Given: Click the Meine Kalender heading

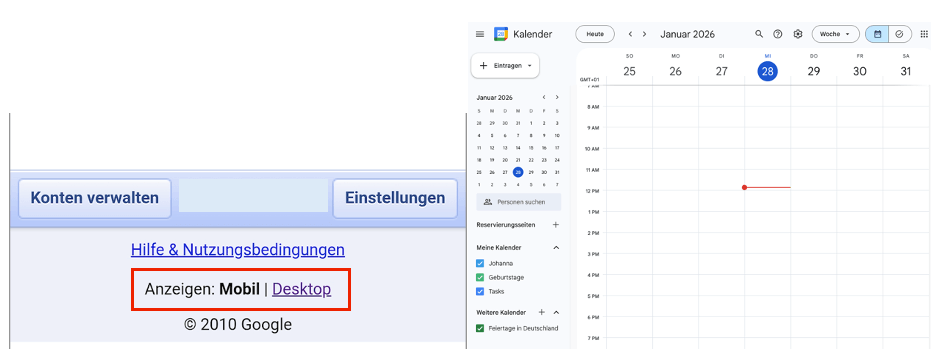Looking at the screenshot, I should coord(499,248).
